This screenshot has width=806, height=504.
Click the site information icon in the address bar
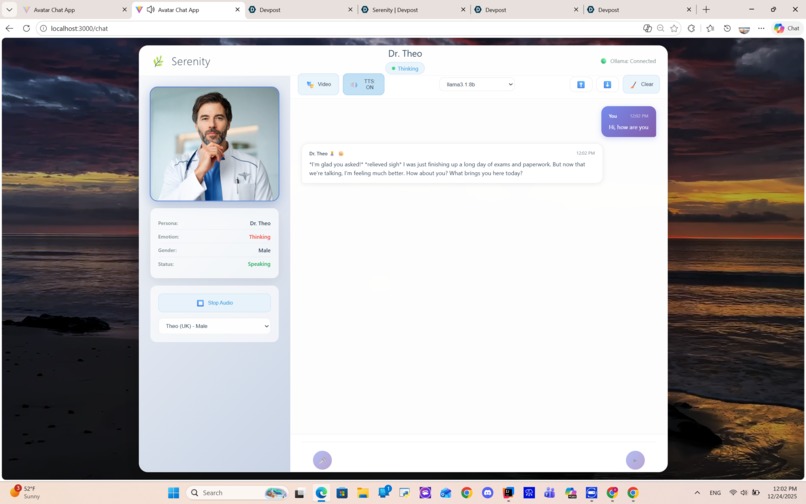pyautogui.click(x=44, y=28)
